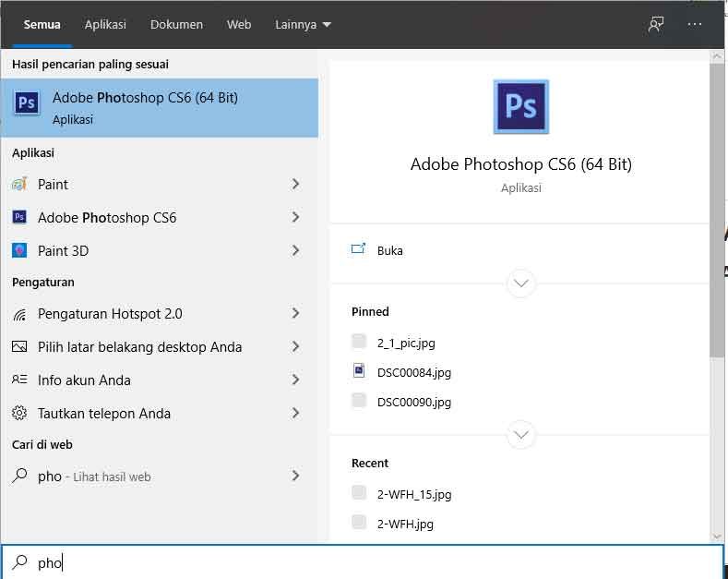This screenshot has height=579, width=728.
Task: Click the large Photoshop logo in the preview pane
Action: (x=520, y=107)
